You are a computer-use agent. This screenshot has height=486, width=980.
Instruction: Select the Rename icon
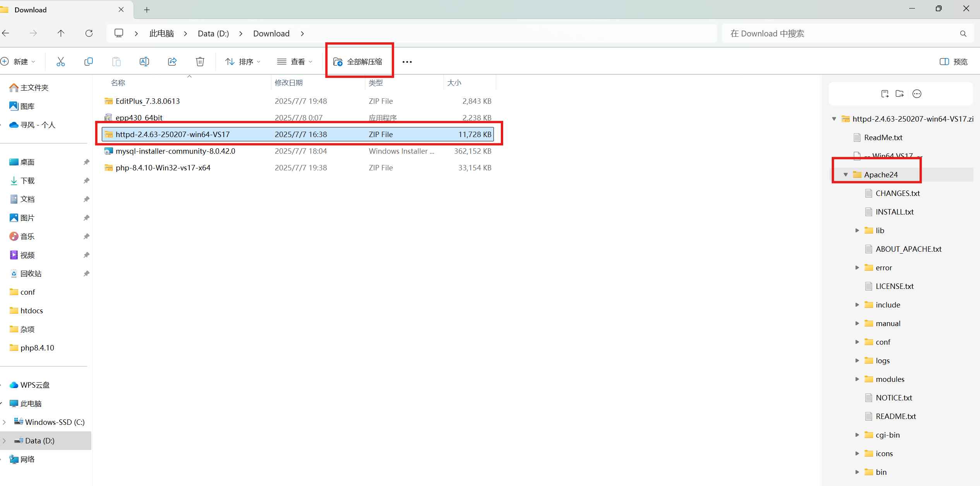pyautogui.click(x=144, y=61)
